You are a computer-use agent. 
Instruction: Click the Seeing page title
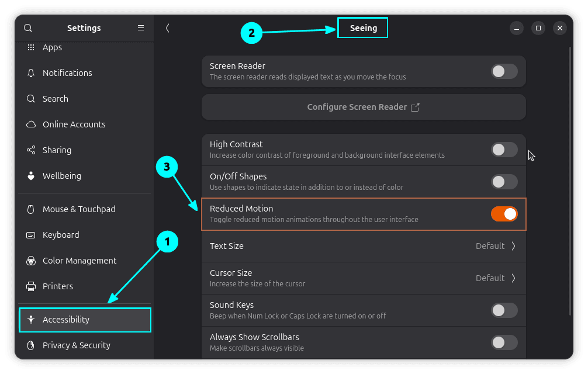click(x=364, y=28)
